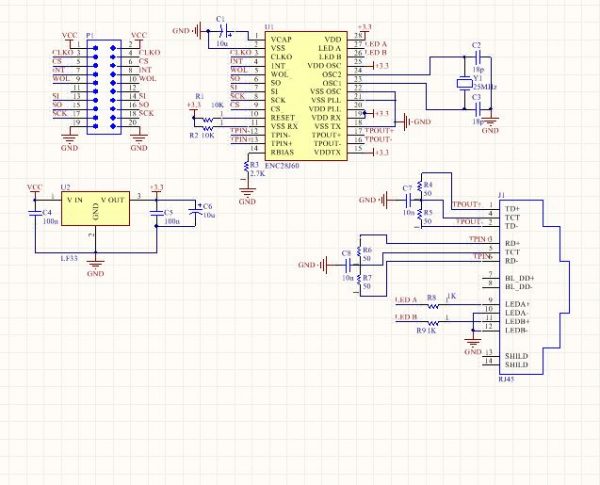
Task: Select the Y1 crystal symbol
Action: click(x=465, y=83)
